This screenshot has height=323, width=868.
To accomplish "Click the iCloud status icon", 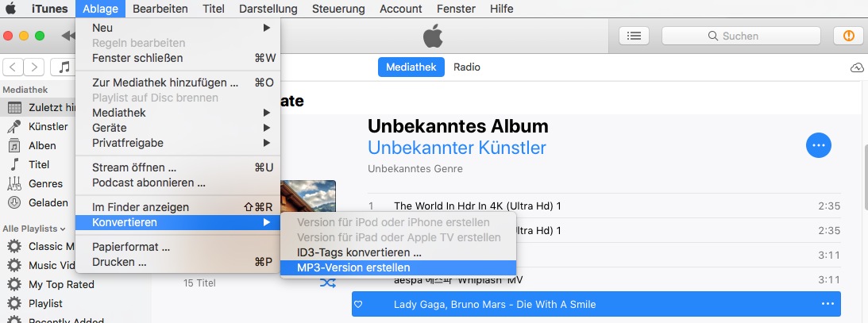I will click(856, 67).
